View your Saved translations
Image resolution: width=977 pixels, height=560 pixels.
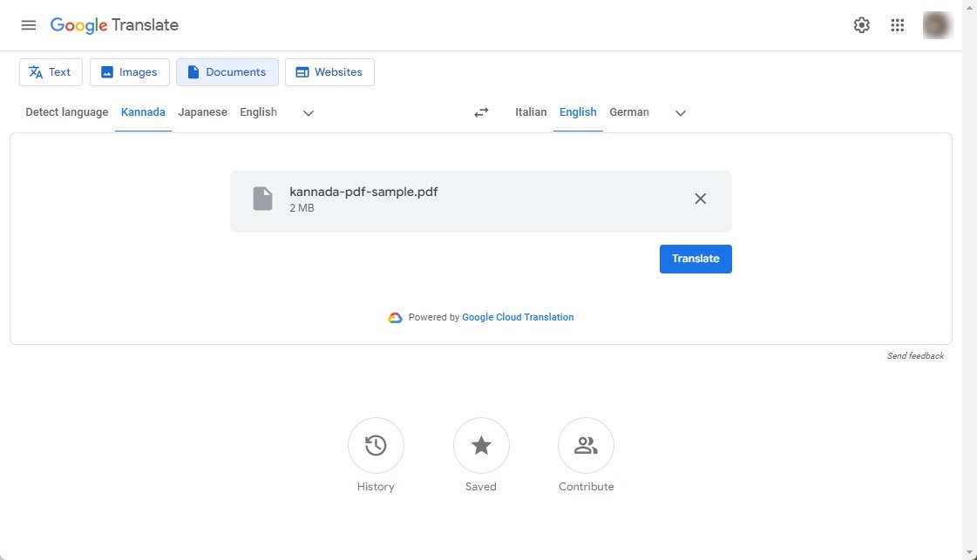coord(481,445)
